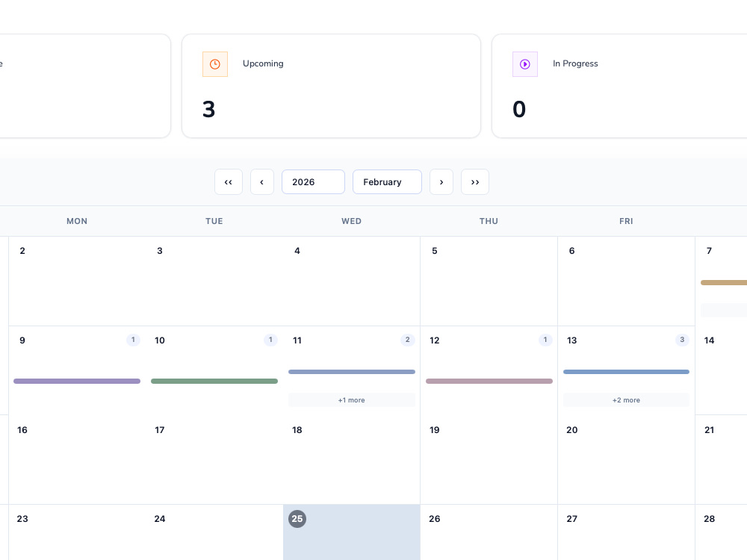Viewport: 747px width, 560px height.
Task: Select date 5 in the calendar
Action: 435,251
